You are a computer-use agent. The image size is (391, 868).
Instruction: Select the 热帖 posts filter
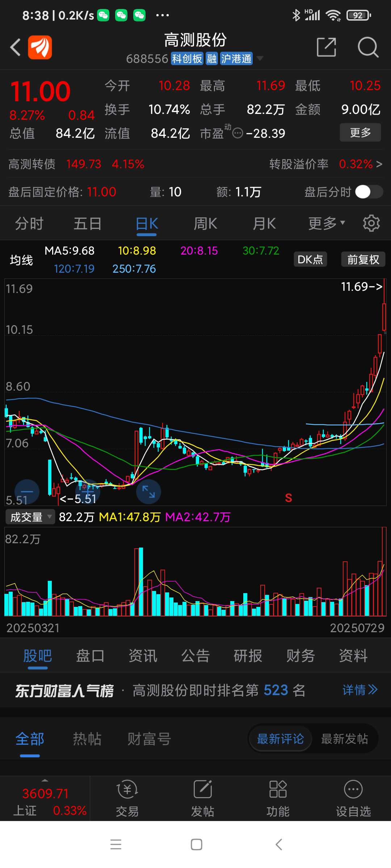(87, 739)
